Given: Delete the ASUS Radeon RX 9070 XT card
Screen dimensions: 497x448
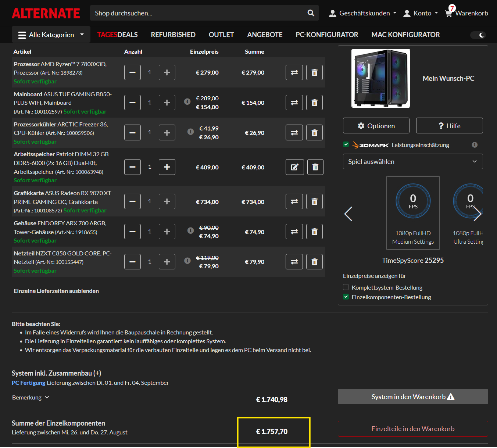Looking at the screenshot, I should [314, 201].
